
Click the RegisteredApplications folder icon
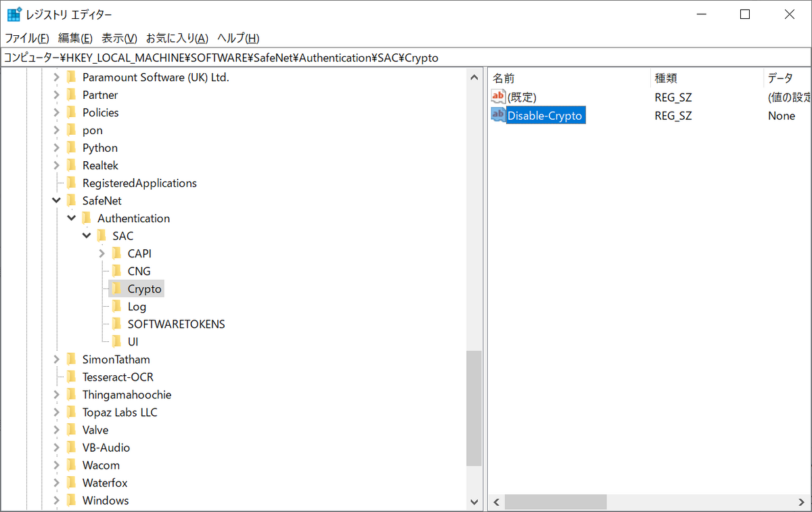71,183
